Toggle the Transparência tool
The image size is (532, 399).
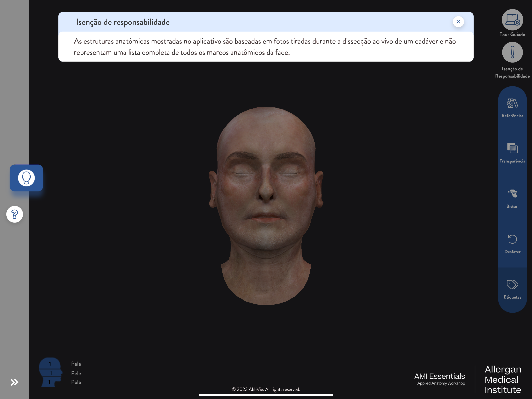pos(512,153)
